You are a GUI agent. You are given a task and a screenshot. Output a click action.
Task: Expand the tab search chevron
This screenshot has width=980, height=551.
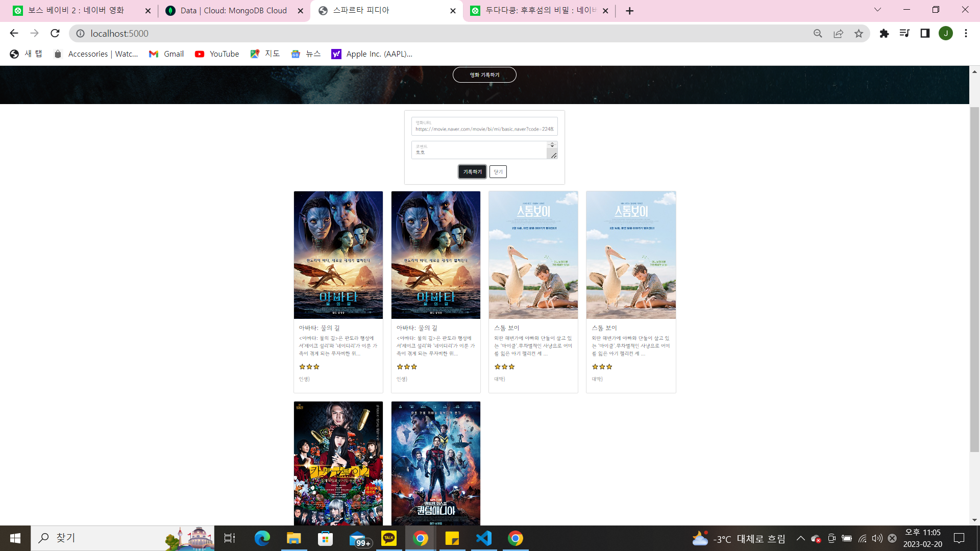(x=877, y=10)
